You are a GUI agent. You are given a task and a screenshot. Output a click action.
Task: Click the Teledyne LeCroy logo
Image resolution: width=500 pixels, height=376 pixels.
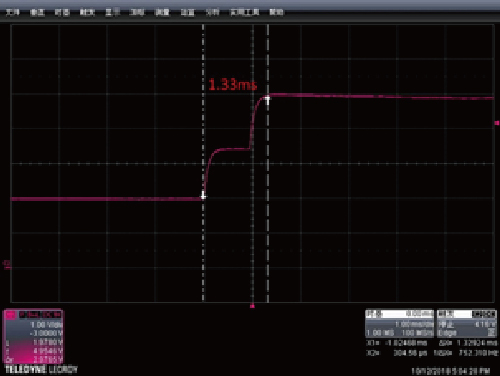[41, 369]
